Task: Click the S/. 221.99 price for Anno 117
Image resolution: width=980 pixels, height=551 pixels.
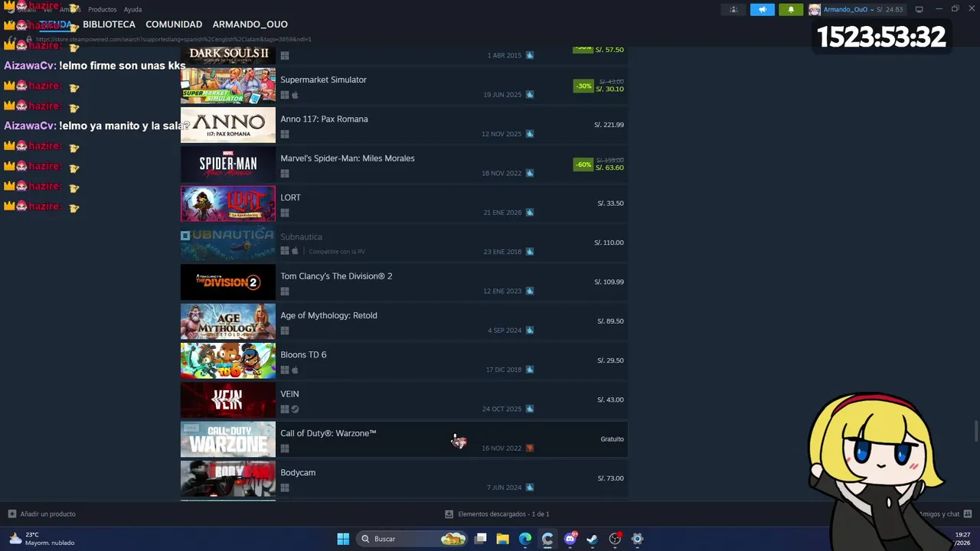Action: click(x=609, y=125)
